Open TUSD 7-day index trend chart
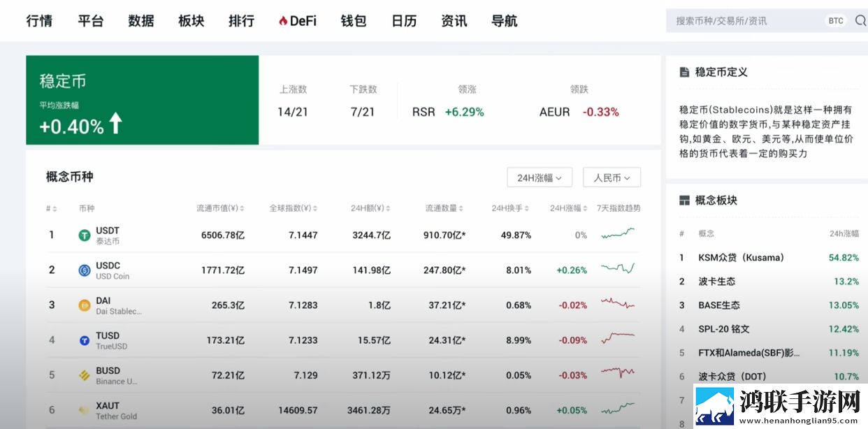This screenshot has width=868, height=429. coord(618,337)
